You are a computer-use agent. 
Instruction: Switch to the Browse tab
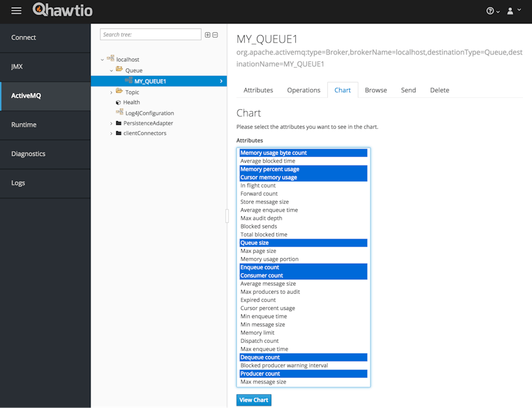376,90
